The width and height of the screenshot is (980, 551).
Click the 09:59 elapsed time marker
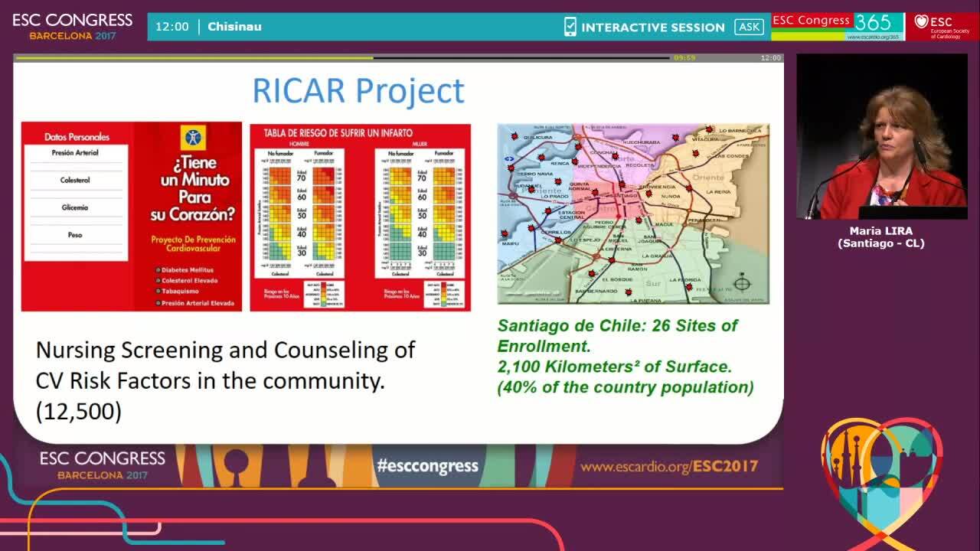pyautogui.click(x=684, y=57)
